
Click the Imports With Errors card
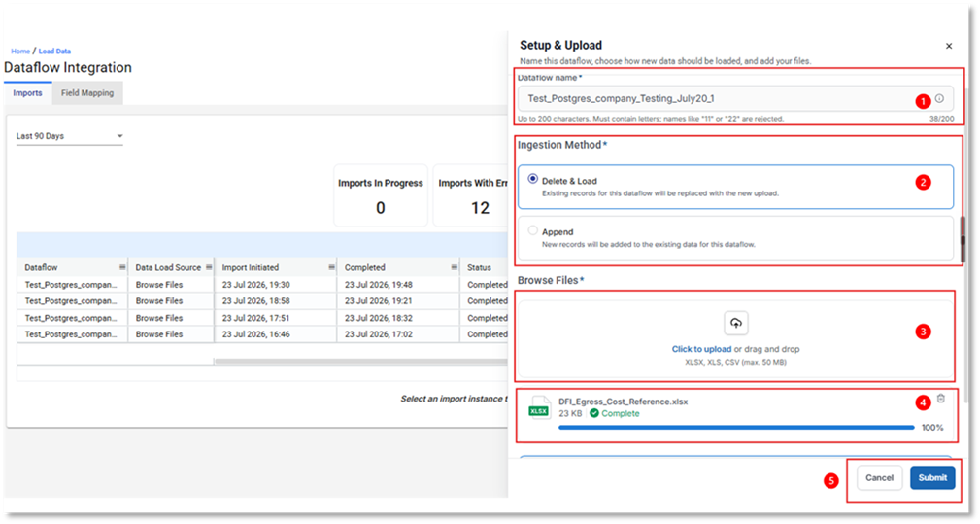[472, 195]
